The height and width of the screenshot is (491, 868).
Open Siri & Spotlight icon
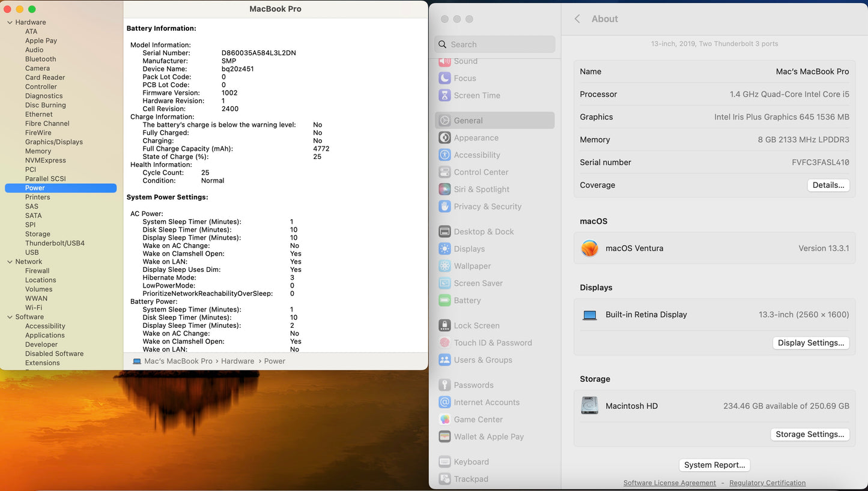[445, 189]
